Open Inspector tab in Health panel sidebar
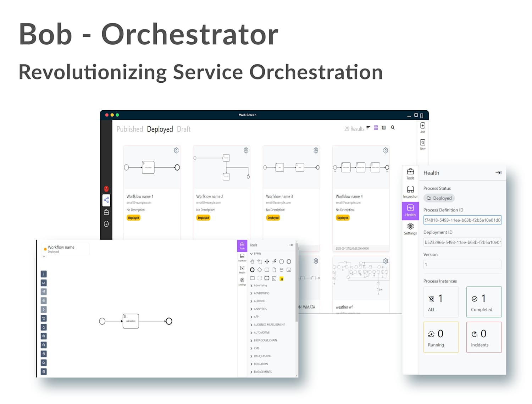 pos(410,192)
